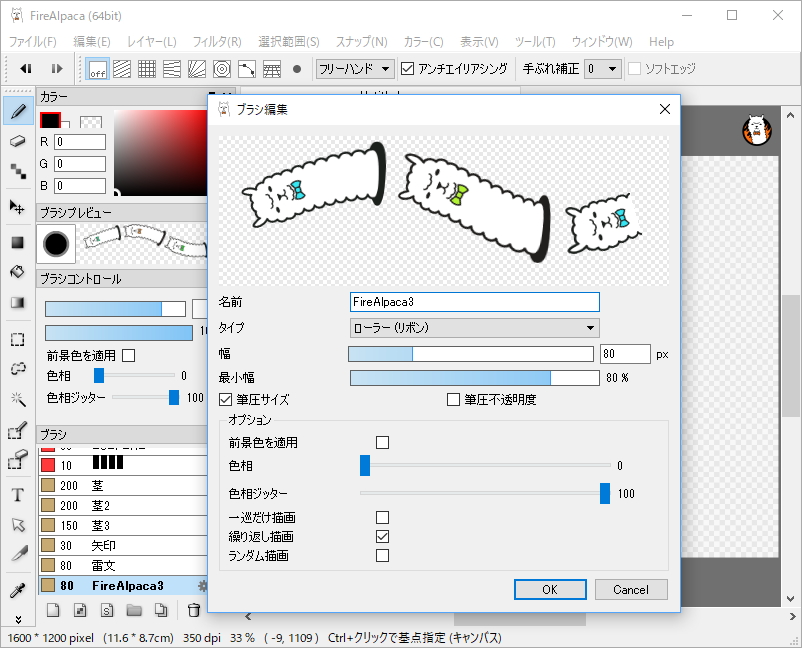Open the フィルタ menu
The width and height of the screenshot is (802, 648).
217,42
